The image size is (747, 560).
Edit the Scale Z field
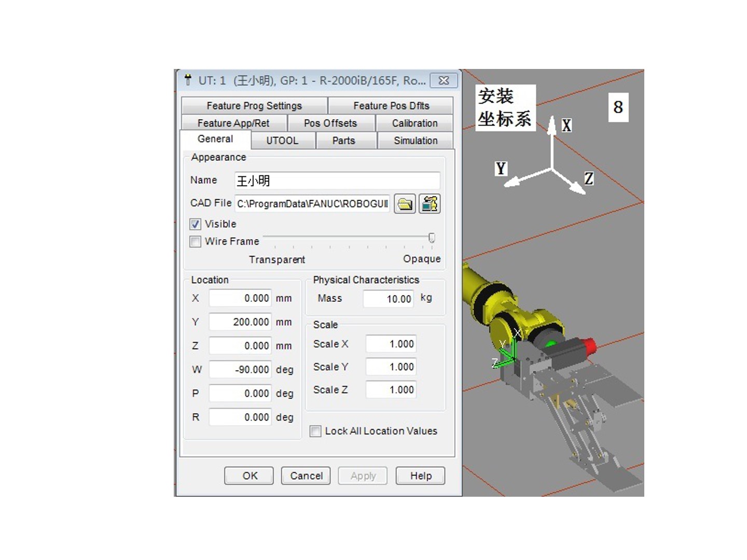[x=391, y=390]
